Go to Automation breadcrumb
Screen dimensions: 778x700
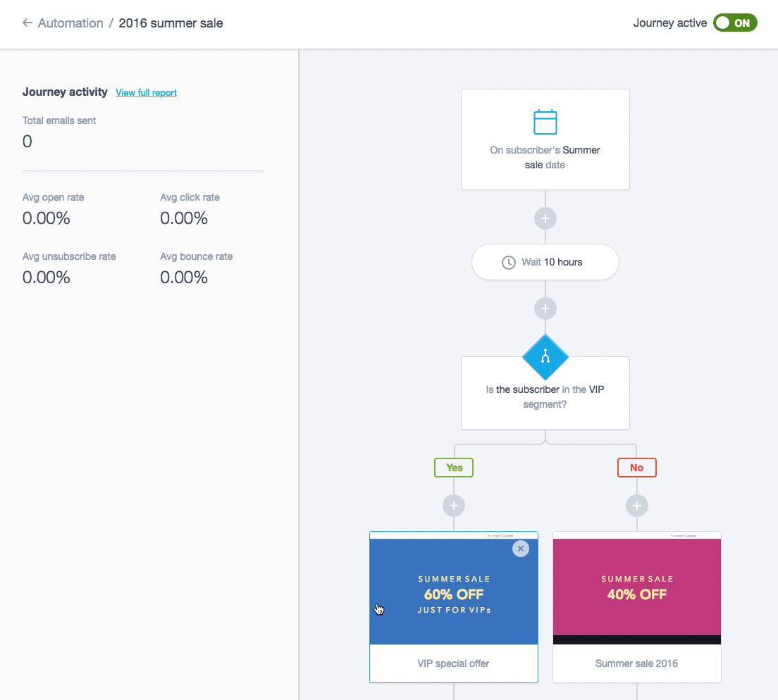point(70,23)
